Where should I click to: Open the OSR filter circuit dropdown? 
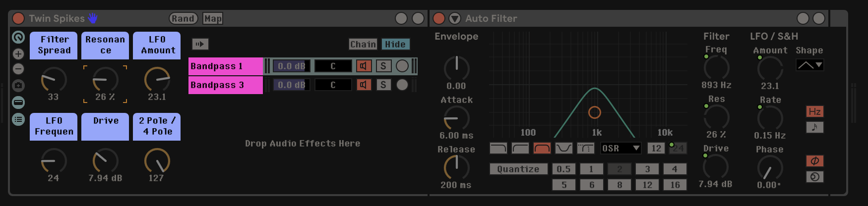click(621, 148)
